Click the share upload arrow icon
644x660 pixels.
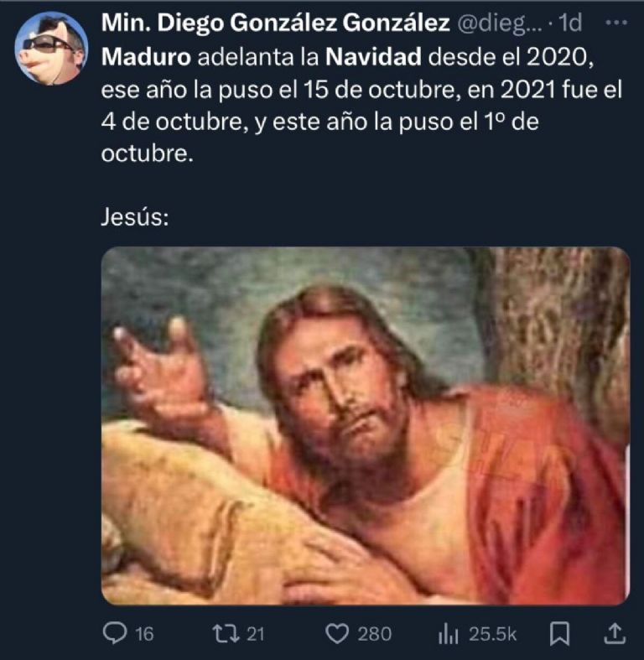[615, 634]
